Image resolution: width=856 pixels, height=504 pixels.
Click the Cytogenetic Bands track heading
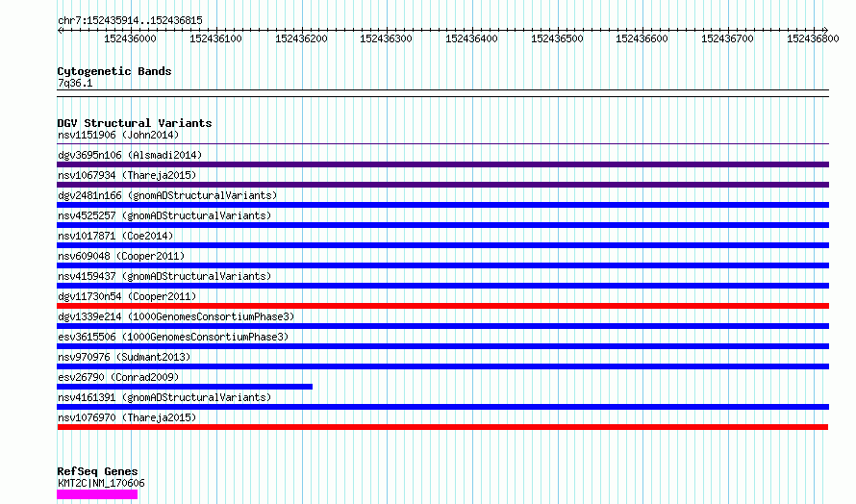click(x=114, y=71)
